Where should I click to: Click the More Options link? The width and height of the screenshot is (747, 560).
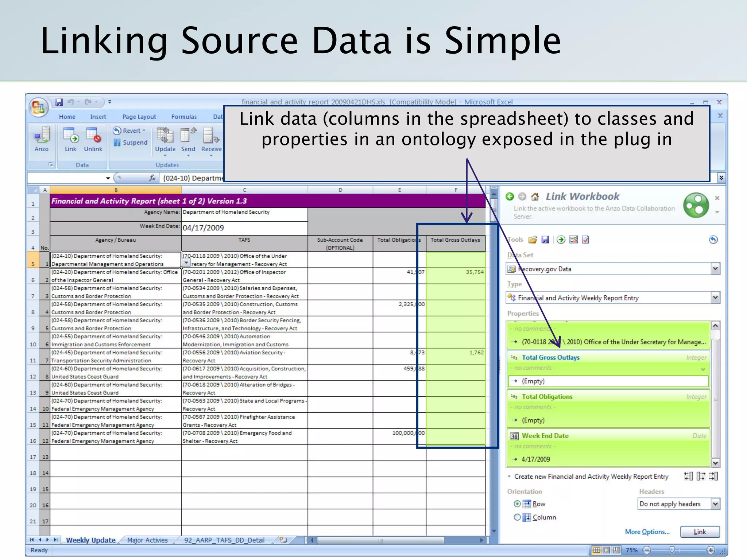[x=647, y=532]
